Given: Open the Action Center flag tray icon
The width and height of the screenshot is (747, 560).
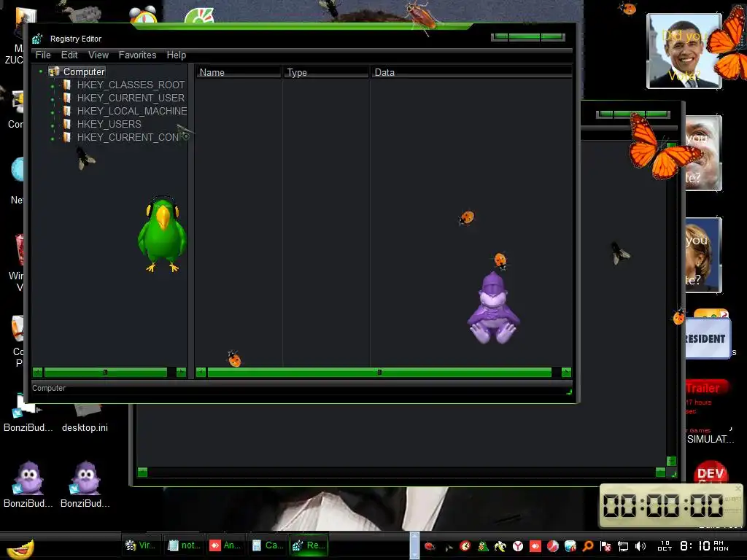Looking at the screenshot, I should (x=605, y=546).
